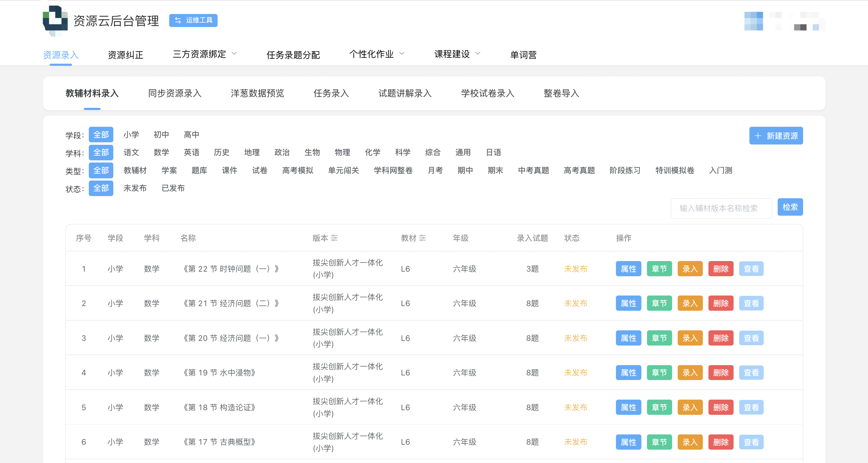The image size is (868, 463).
Task: Open 章节 for 第 22 节 时钟问题
Action: pyautogui.click(x=659, y=269)
